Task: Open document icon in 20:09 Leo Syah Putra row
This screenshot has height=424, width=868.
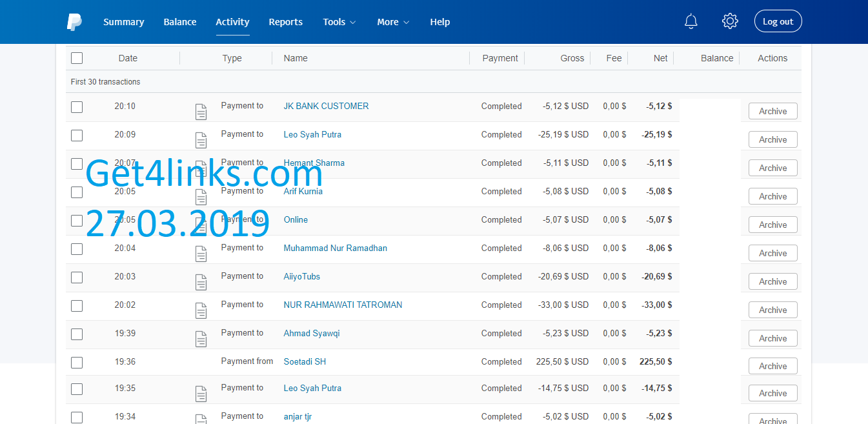Action: click(x=201, y=140)
